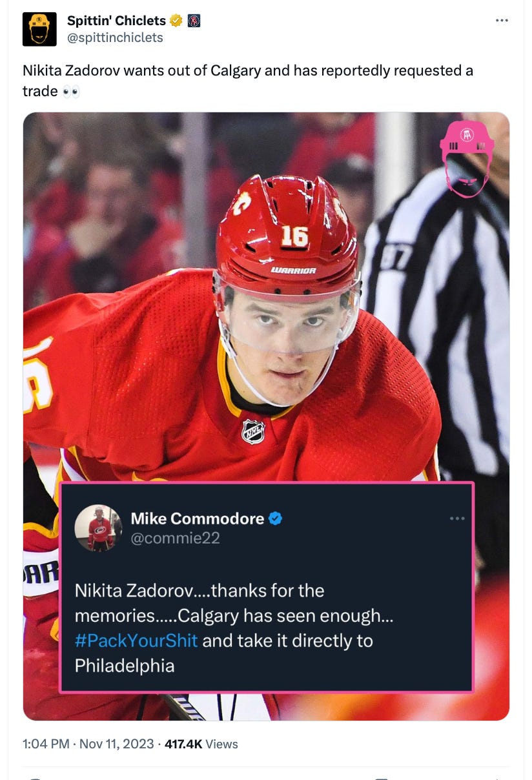Click the @spittinchiclets handle
Viewport: 532px width, 780px height.
pos(116,37)
